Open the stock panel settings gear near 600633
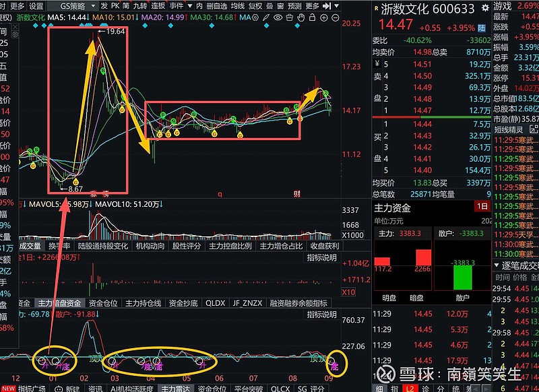Screen dimensions: 539x392 point(485,8)
